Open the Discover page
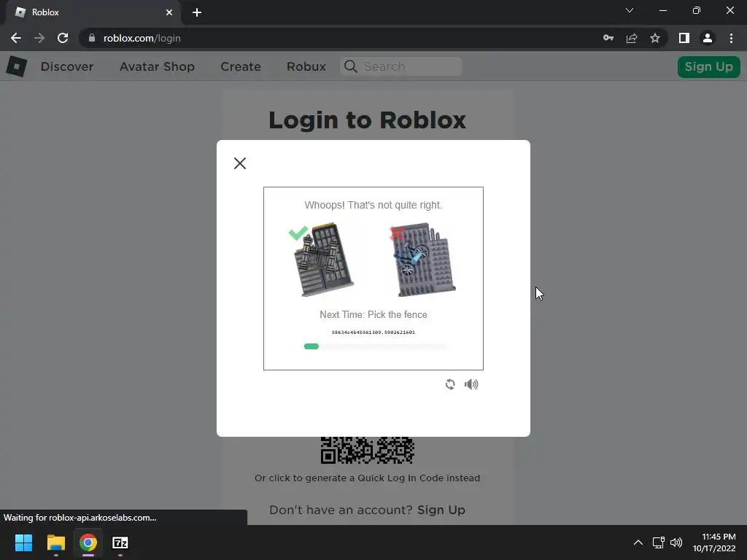Viewport: 747px width, 560px height. 67,66
